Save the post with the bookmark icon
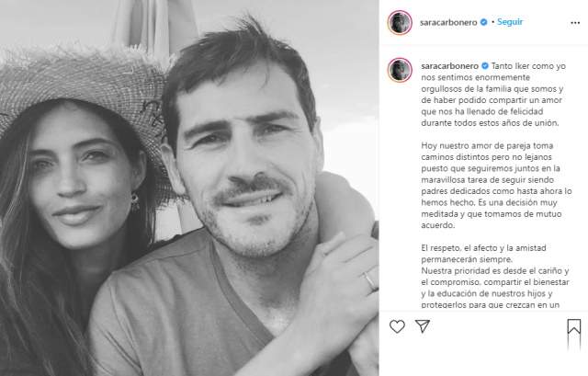This screenshot has width=588, height=376. click(x=573, y=326)
